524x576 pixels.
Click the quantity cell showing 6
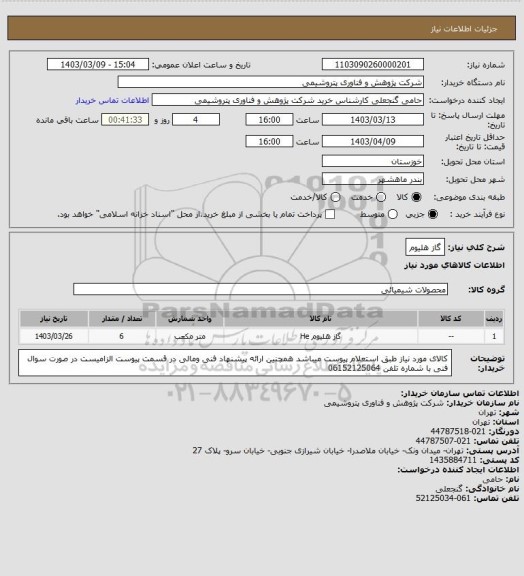(122, 336)
